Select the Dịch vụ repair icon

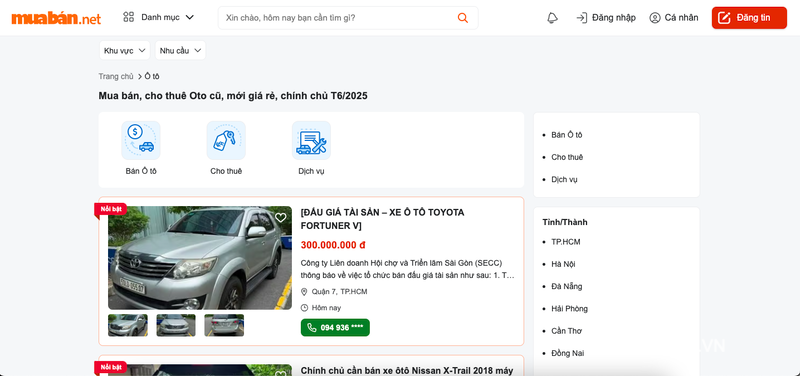pyautogui.click(x=311, y=140)
